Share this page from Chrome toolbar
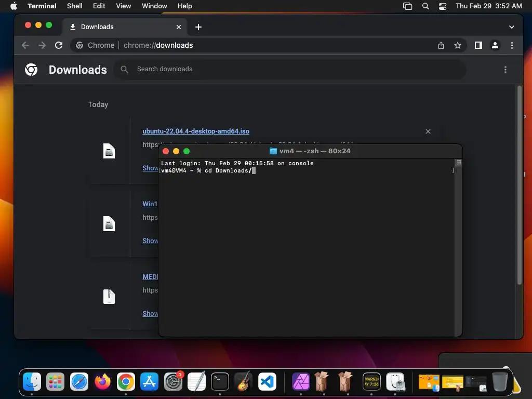 [x=441, y=45]
